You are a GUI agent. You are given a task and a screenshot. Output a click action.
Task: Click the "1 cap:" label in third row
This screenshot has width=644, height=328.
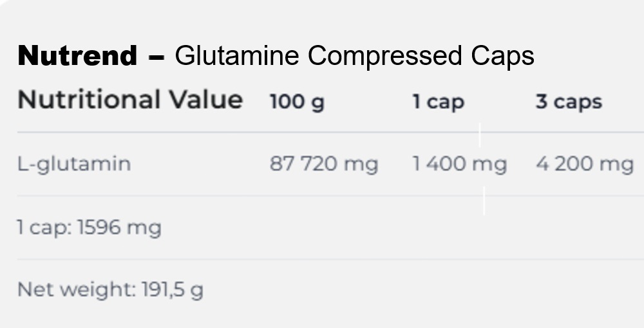tap(44, 228)
